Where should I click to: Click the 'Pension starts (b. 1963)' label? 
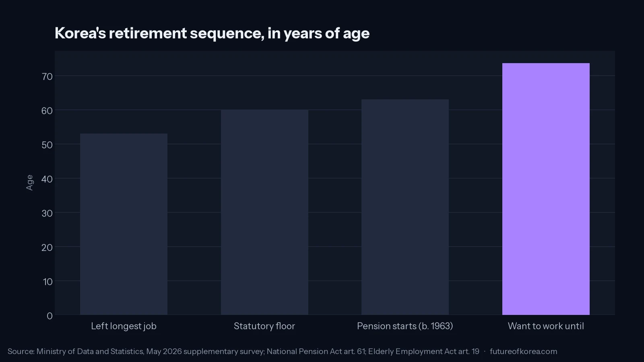click(405, 326)
